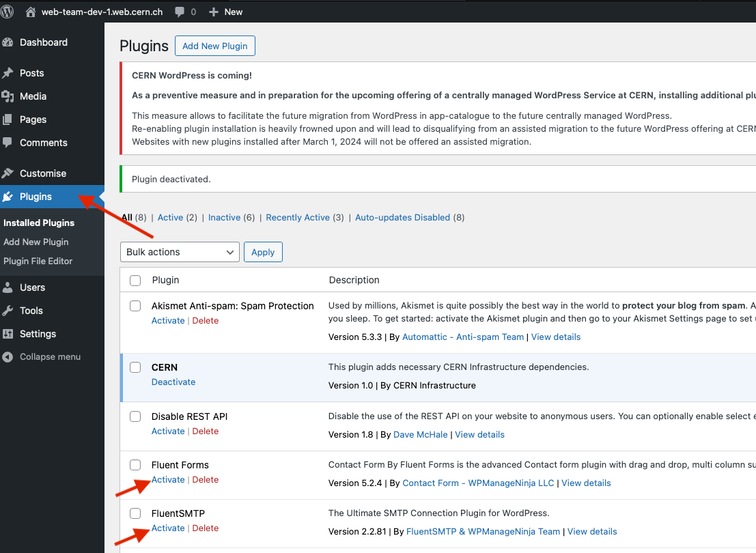Open web-team-dev-1.web.cern.ch site link
The image size is (756, 553).
(x=102, y=12)
